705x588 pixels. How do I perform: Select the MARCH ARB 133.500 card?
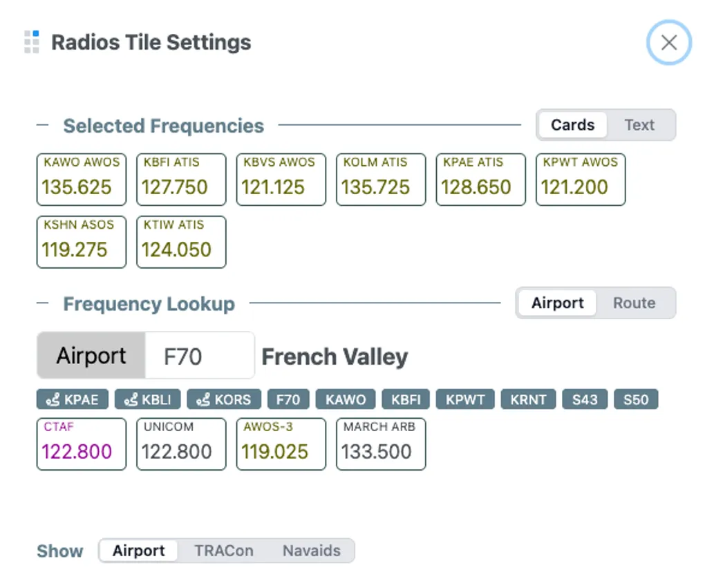(x=381, y=444)
